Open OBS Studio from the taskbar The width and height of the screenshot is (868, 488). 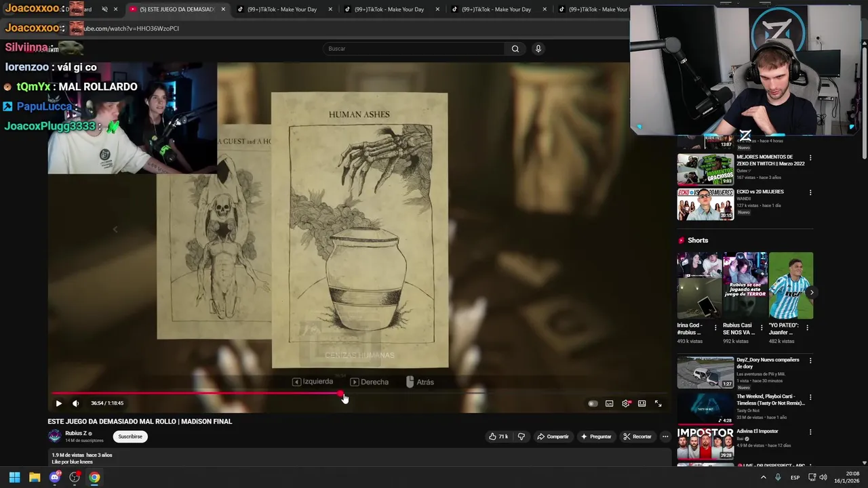pyautogui.click(x=75, y=477)
